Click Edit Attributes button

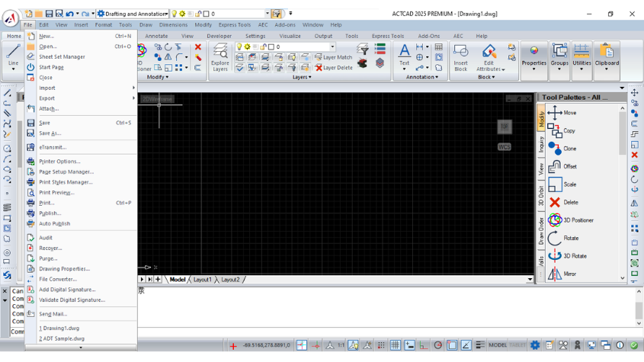(489, 57)
